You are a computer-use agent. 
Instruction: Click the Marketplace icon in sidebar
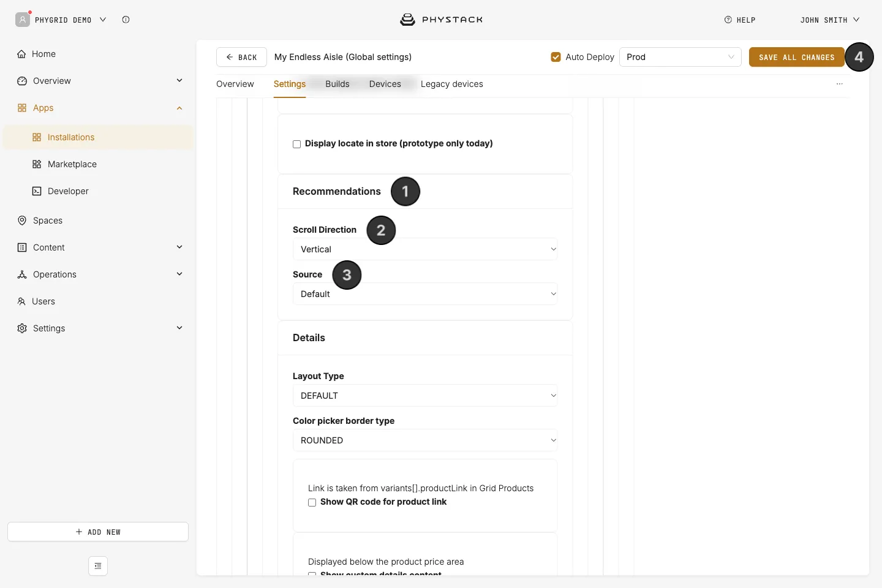point(37,164)
